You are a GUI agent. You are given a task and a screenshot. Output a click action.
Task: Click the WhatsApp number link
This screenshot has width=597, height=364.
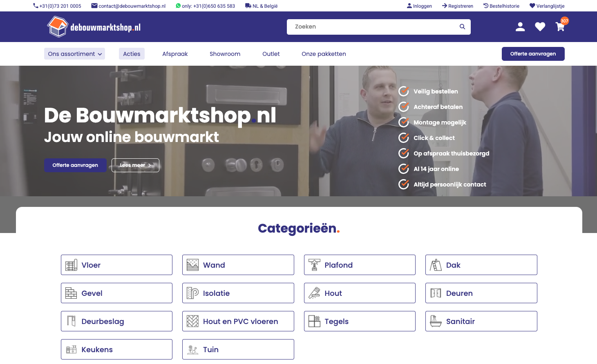(x=205, y=6)
